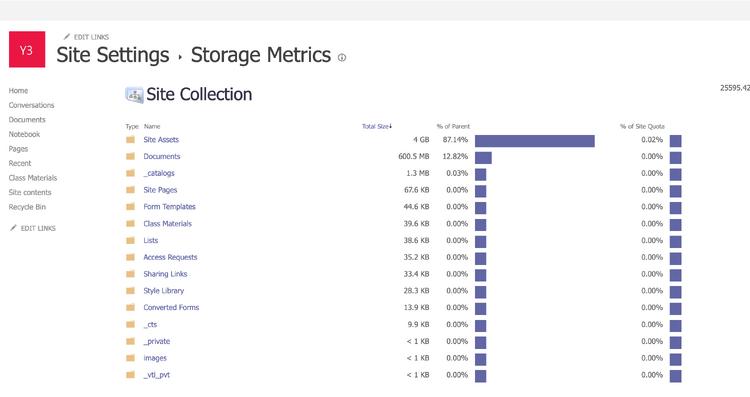
Task: Click the % of Parent column header
Action: click(453, 126)
